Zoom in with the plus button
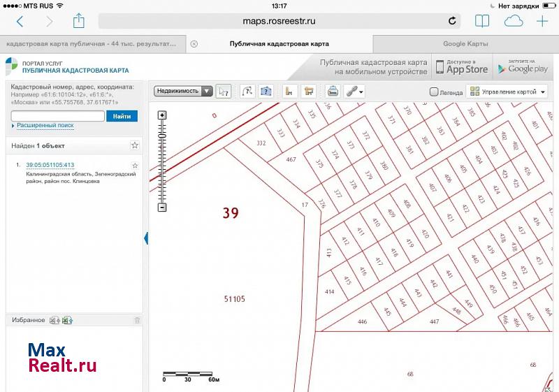559x392 pixels. point(162,115)
